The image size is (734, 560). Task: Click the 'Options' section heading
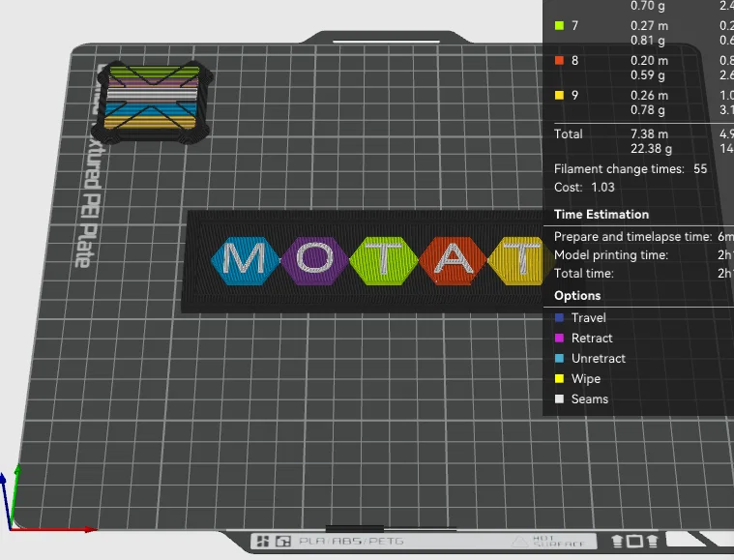(577, 296)
